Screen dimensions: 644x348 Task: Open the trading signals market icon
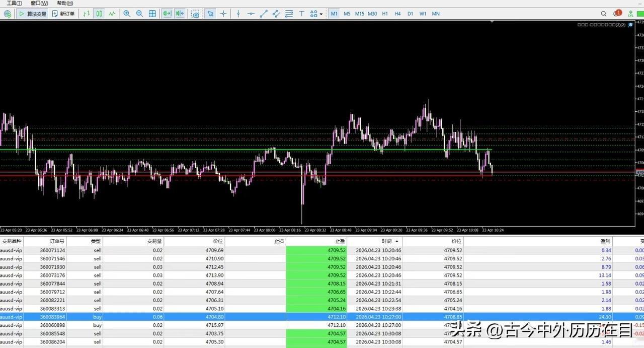point(7,14)
